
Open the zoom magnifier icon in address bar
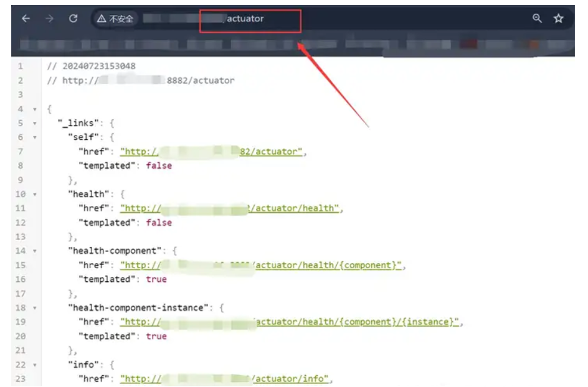pos(537,18)
